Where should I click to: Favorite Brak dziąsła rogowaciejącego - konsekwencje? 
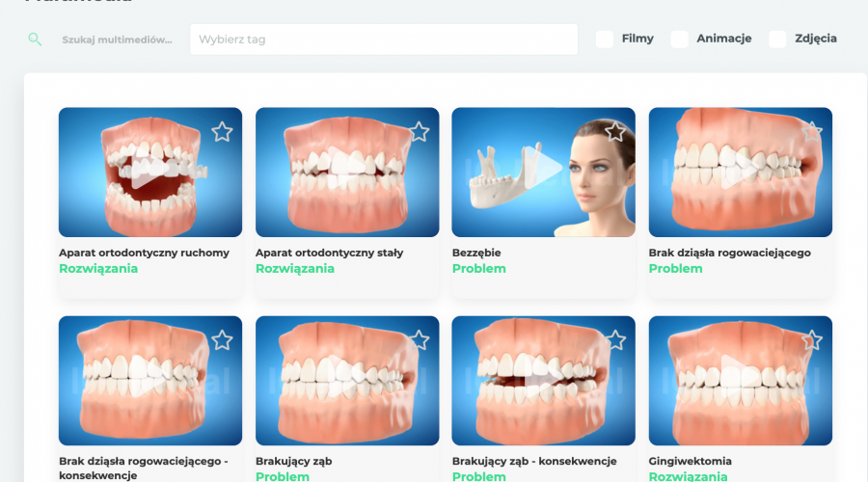coord(222,340)
